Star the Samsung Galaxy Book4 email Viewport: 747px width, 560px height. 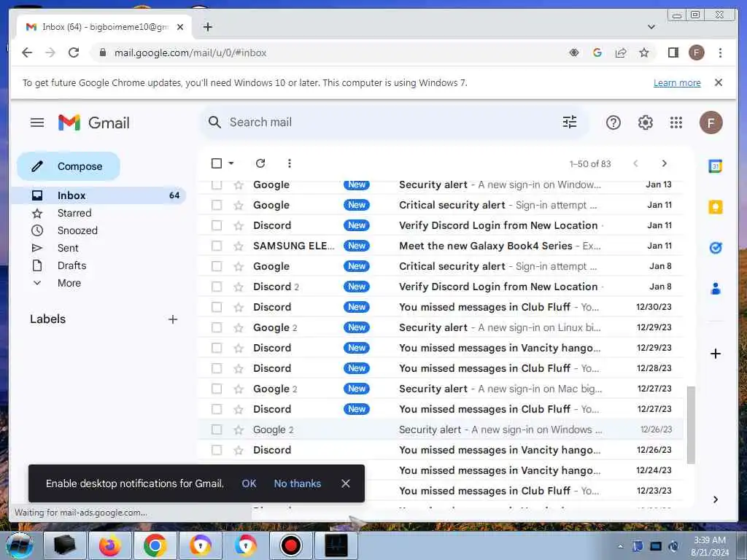(239, 246)
